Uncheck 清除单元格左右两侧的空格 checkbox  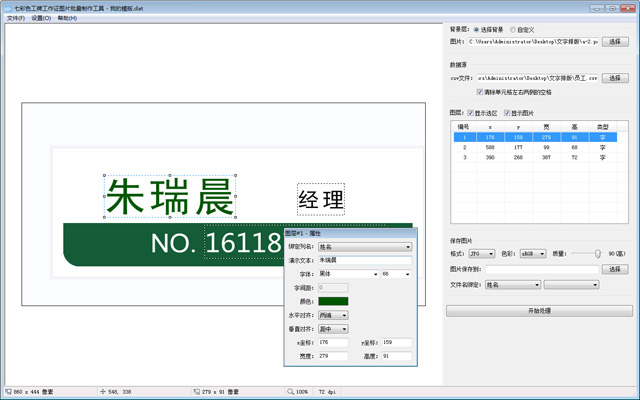(480, 92)
